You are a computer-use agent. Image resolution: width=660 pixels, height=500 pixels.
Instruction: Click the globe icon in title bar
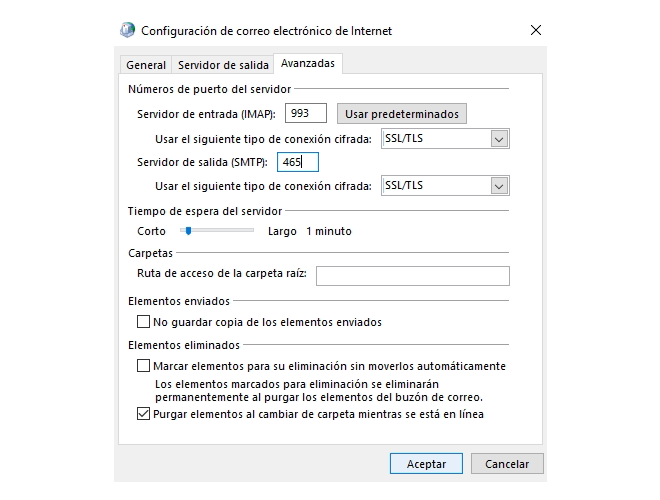[x=129, y=31]
